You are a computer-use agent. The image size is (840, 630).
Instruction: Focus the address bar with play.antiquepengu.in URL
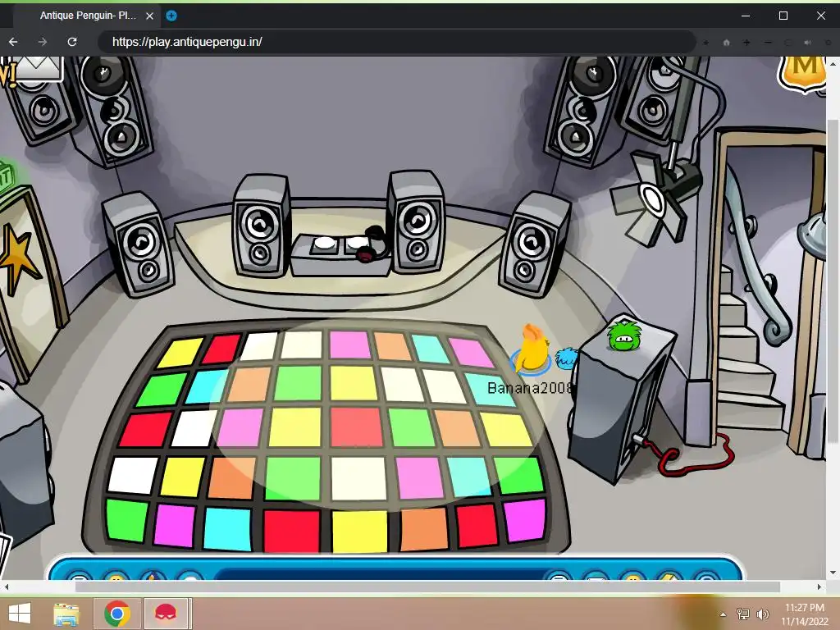(396, 42)
